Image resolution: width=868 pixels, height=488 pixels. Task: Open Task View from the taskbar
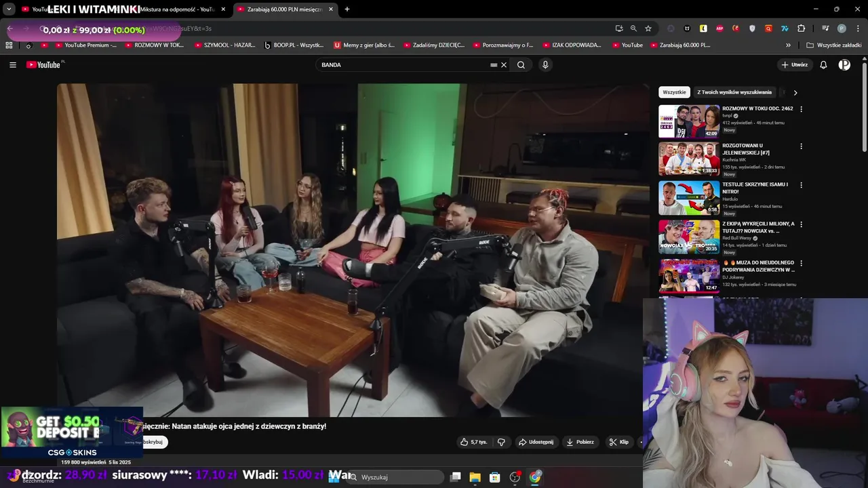coord(456,477)
